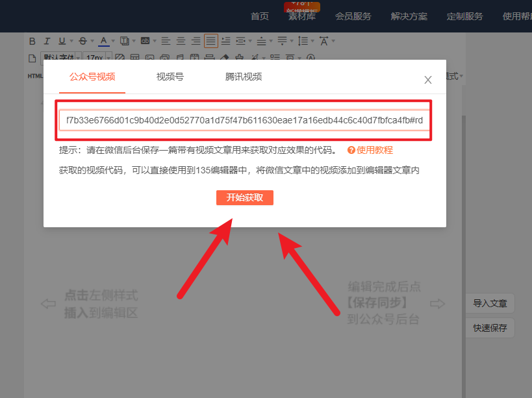Click the text shadow T icon
The image size is (532, 398).
(125, 42)
